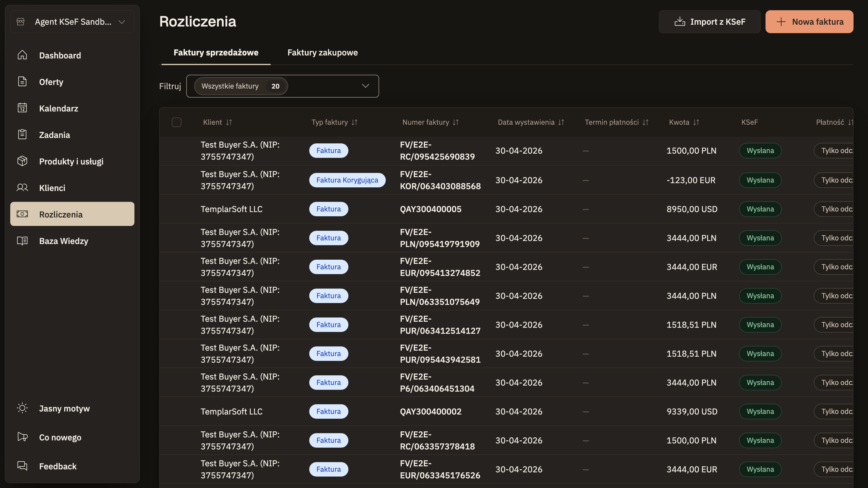868x488 pixels.
Task: Click the Jasny motyw sun icon
Action: point(22,408)
